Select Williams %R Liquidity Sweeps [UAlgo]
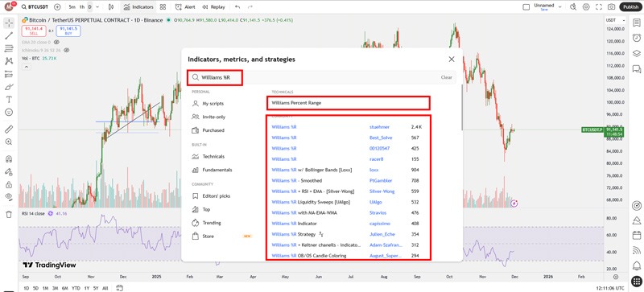The image size is (644, 292). point(349,202)
